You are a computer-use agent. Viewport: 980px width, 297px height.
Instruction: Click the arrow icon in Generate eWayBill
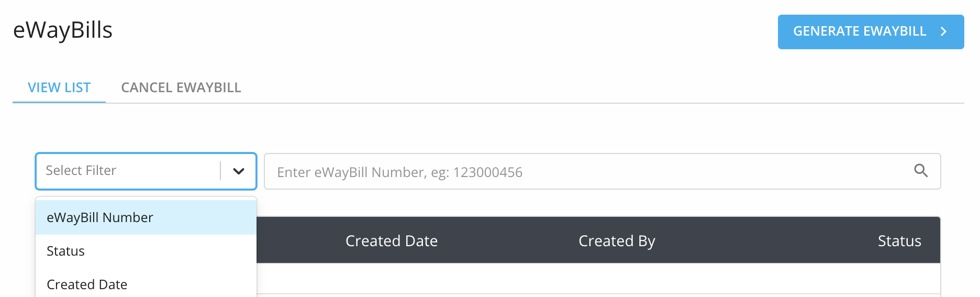click(944, 31)
